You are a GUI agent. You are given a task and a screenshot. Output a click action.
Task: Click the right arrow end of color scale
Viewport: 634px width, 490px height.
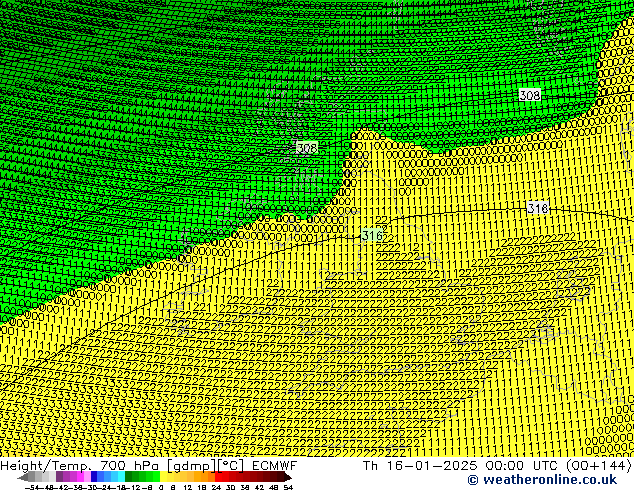pyautogui.click(x=287, y=478)
